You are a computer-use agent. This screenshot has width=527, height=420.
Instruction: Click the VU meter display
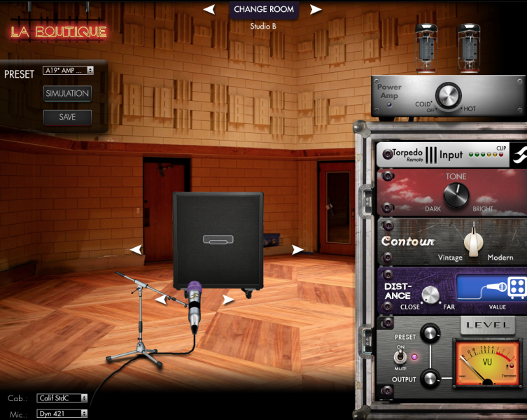coord(486,363)
